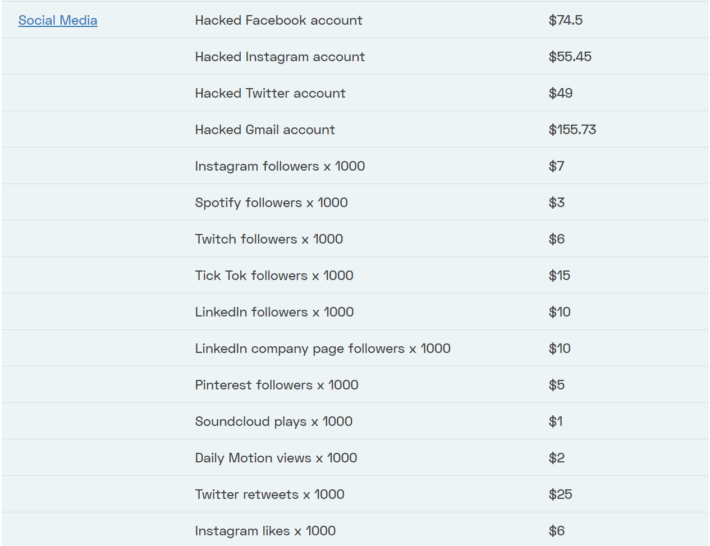Image resolution: width=710 pixels, height=546 pixels.
Task: Select 'Soundcloud plays x 1000' text
Action: (273, 421)
